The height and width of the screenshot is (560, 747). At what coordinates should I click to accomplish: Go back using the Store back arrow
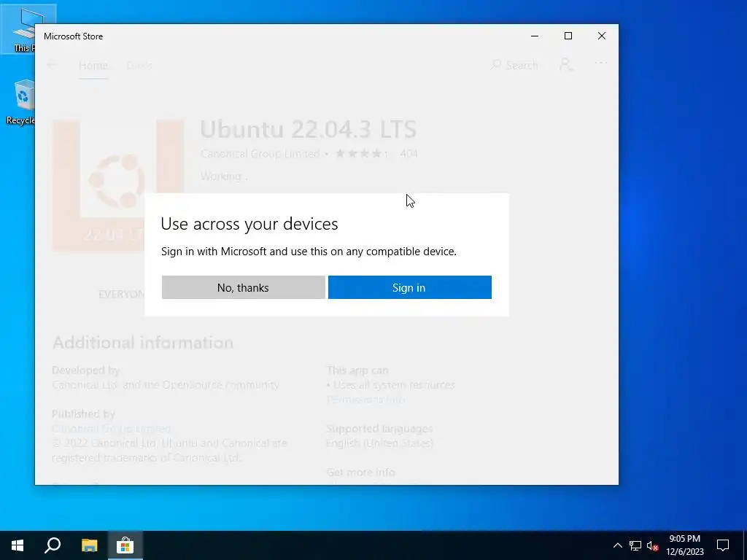(x=53, y=65)
